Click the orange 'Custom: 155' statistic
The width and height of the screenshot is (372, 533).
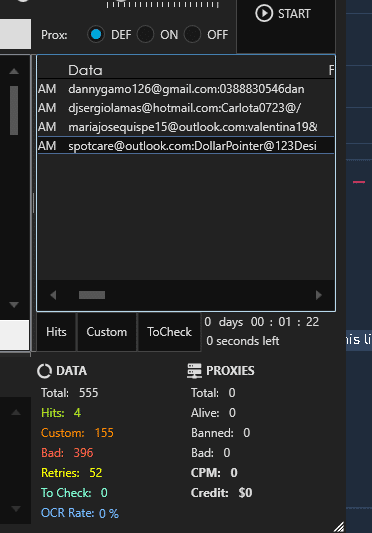pos(78,433)
